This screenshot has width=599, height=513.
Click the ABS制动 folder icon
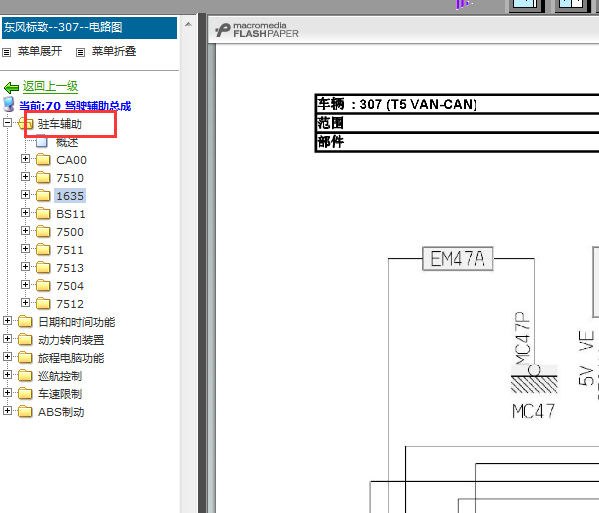[x=25, y=411]
